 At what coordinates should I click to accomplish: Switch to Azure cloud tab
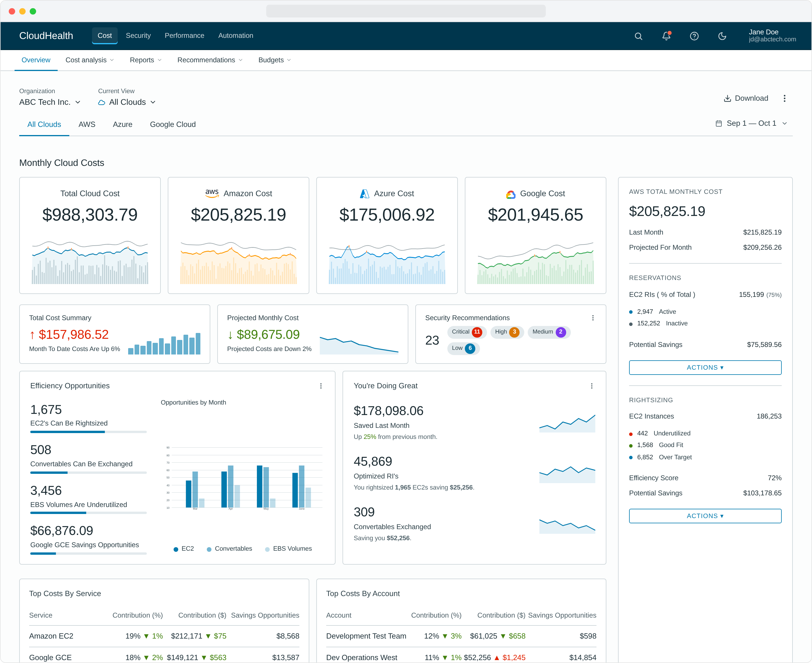click(x=122, y=125)
